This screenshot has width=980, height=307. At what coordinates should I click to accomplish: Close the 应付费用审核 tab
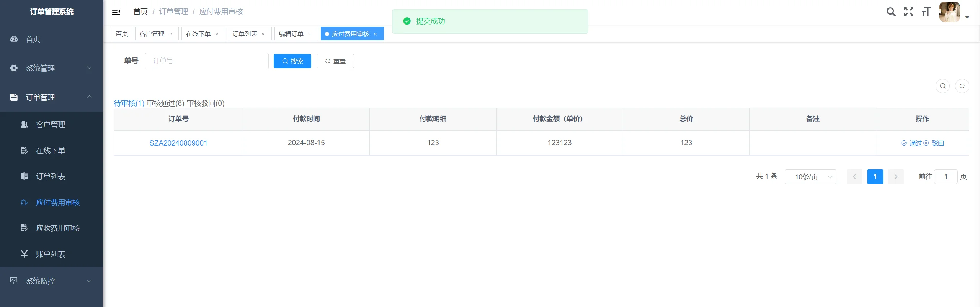(375, 34)
